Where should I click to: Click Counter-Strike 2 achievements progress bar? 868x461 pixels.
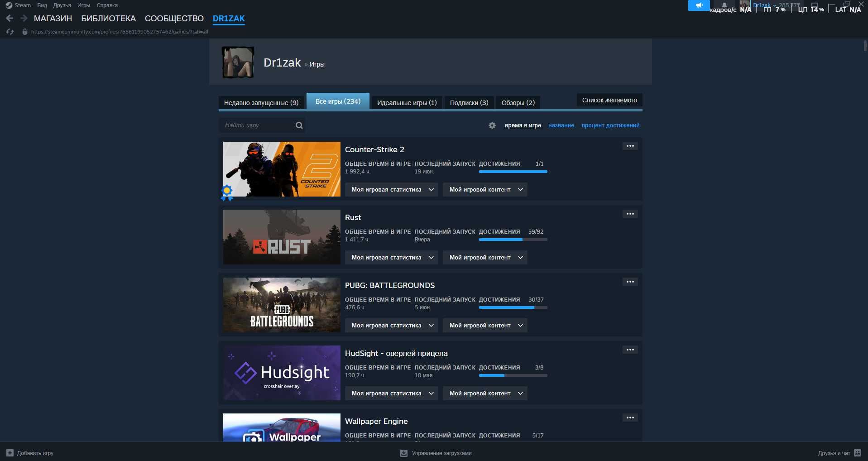coord(513,172)
